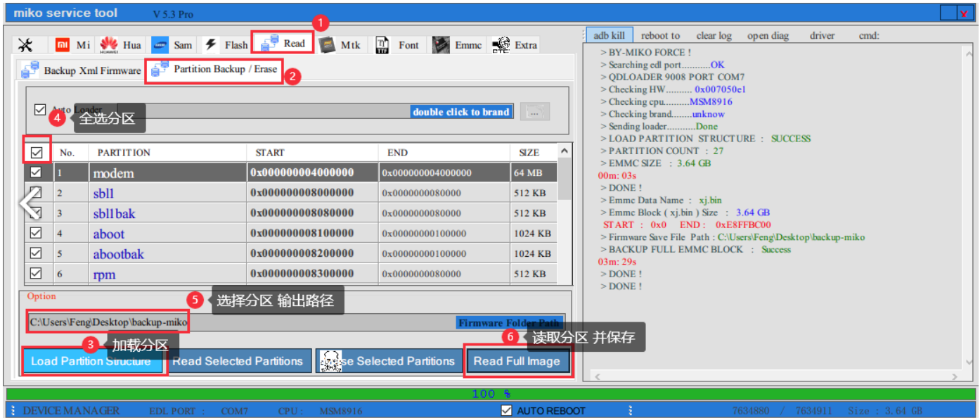Select the sbl1bak partition name
Image resolution: width=980 pixels, height=418 pixels.
114,213
